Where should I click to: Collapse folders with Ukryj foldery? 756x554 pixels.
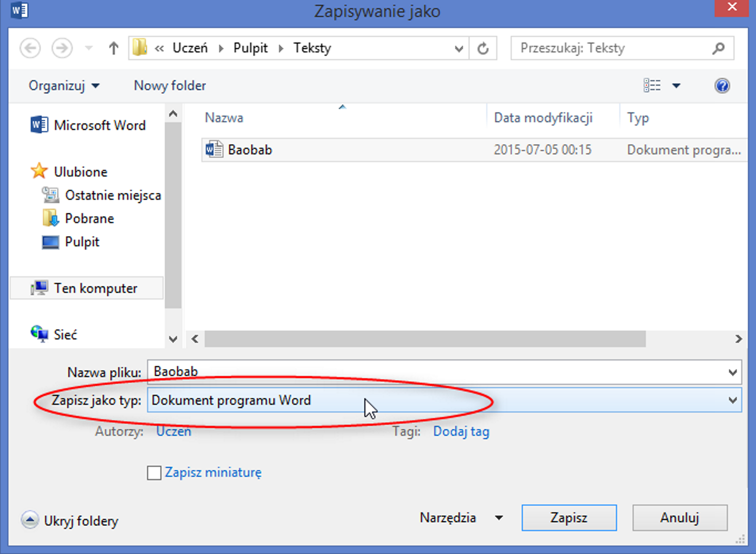pos(70,521)
